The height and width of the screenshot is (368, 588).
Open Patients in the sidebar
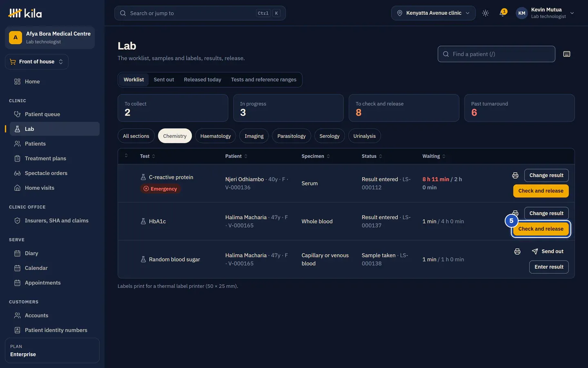55,144
